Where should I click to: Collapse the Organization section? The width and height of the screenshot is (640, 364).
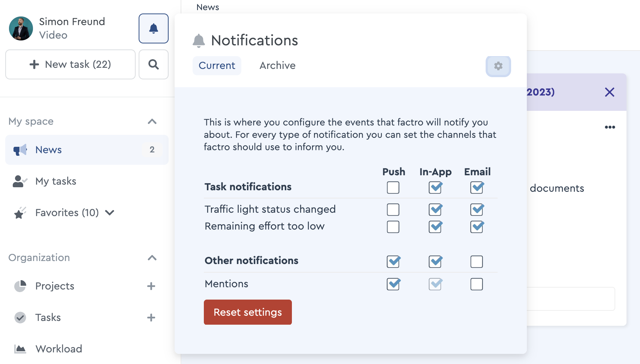[x=152, y=258]
